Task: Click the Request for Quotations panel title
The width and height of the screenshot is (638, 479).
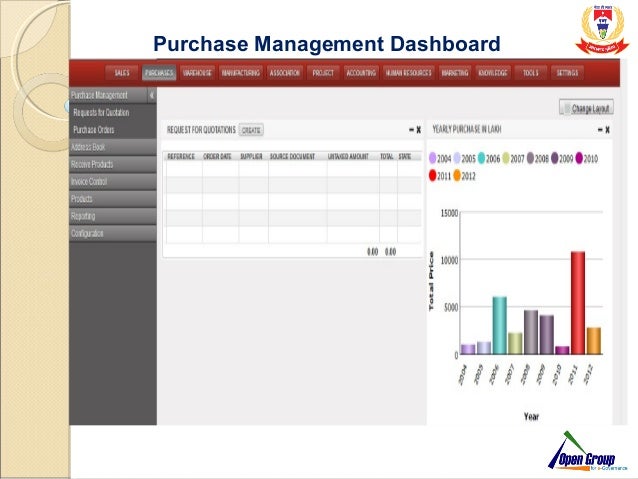Action: click(201, 130)
